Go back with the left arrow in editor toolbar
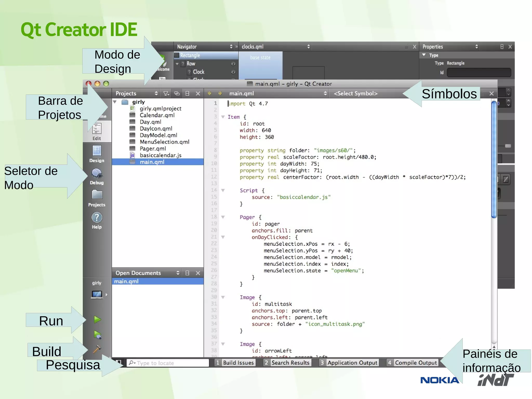 tap(210, 93)
